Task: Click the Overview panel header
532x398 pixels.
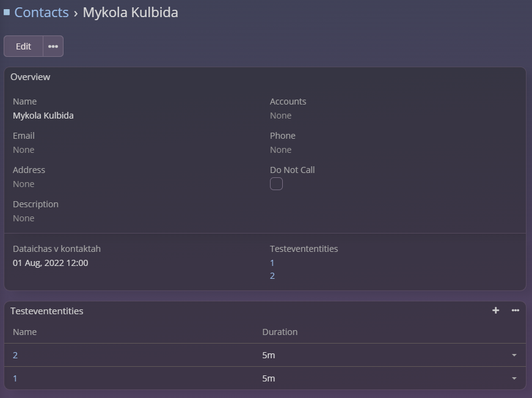Action: point(31,77)
